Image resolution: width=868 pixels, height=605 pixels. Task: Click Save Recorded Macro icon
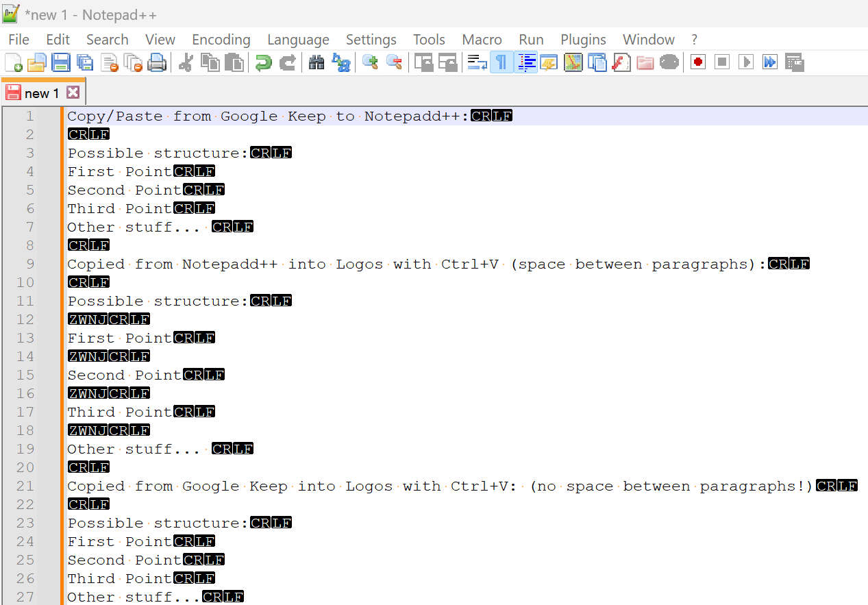point(795,63)
